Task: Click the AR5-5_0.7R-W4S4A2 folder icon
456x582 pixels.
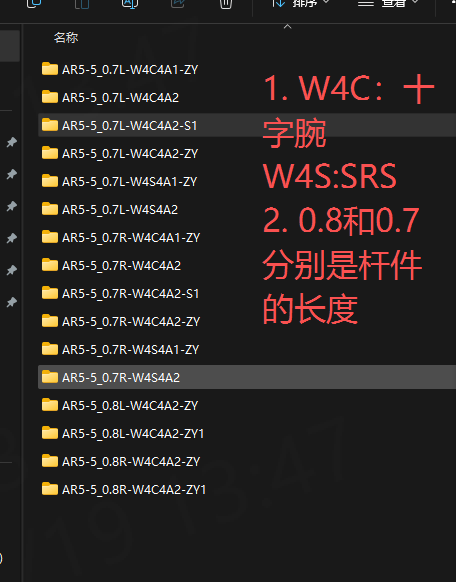Action: point(50,377)
